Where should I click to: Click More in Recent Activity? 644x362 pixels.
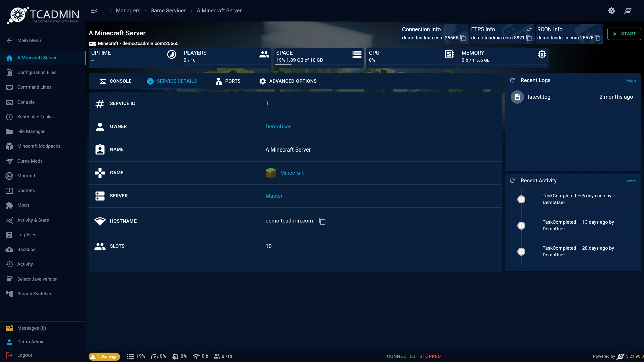point(631,181)
